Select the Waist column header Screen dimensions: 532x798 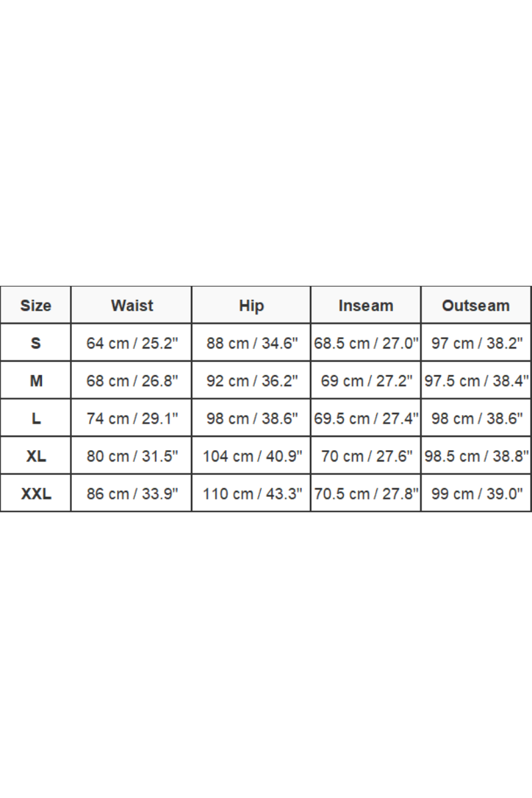coord(132,305)
